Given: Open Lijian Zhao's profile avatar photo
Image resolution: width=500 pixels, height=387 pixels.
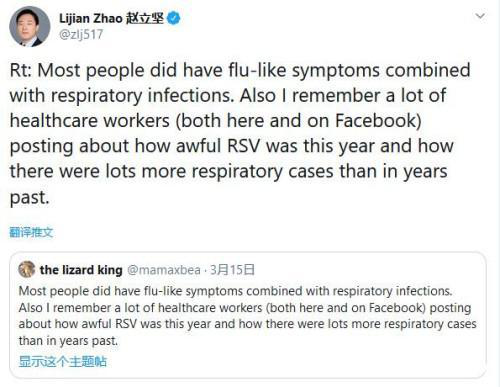Looking at the screenshot, I should (30, 26).
